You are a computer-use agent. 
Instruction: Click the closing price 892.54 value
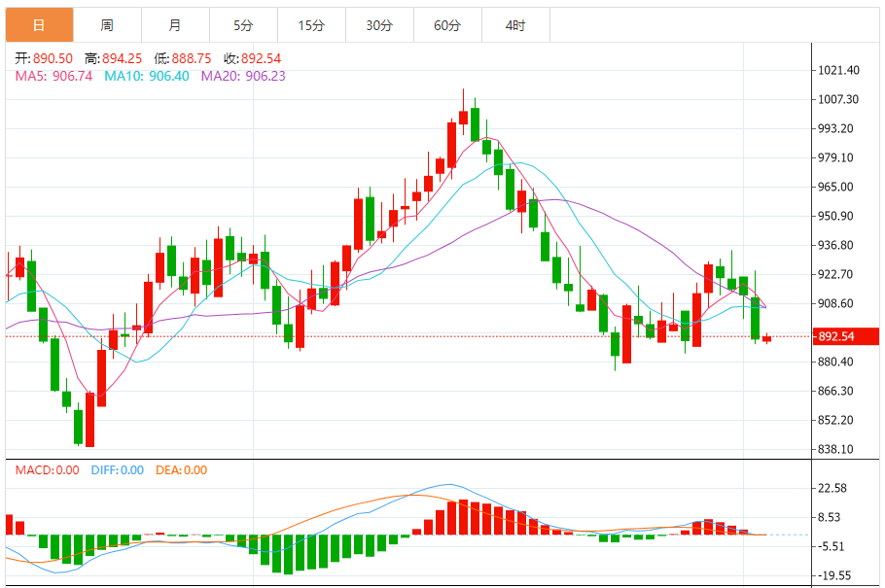261,58
